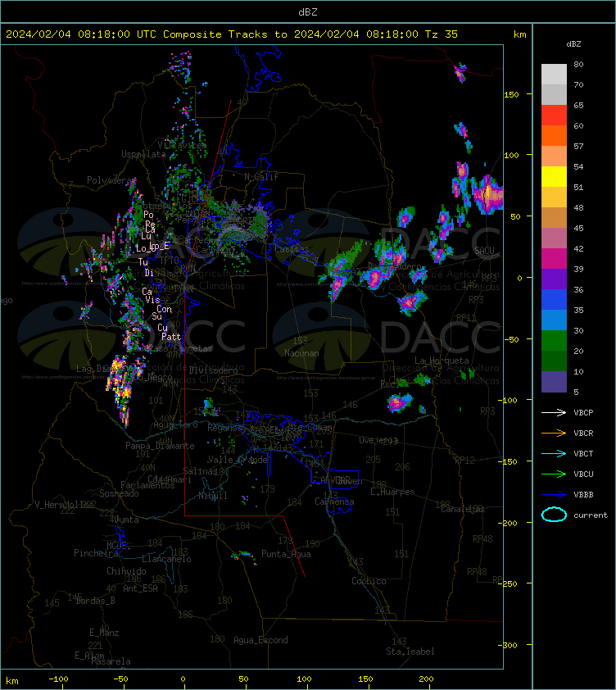Click the 'Carmensa' map label
The image size is (616, 690).
coord(334,502)
